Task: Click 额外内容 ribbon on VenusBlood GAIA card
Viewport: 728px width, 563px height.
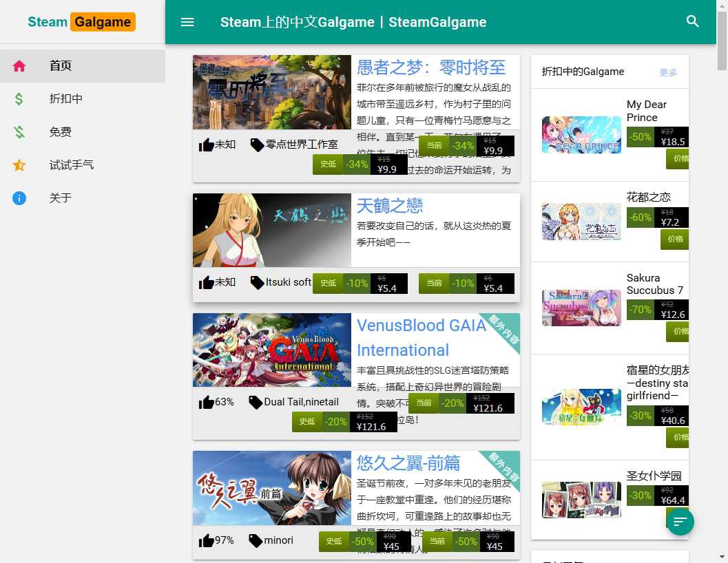Action: tap(504, 329)
